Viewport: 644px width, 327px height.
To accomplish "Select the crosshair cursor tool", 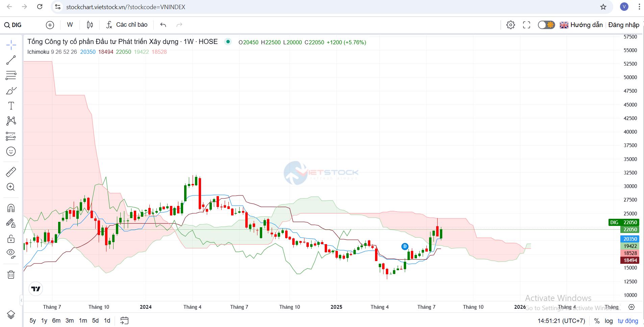I will click(11, 45).
